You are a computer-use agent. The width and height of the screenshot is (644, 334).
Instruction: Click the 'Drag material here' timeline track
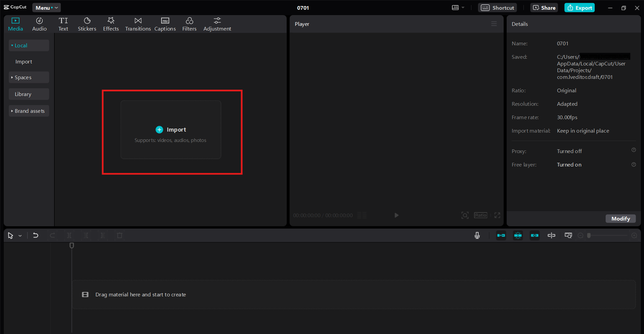pos(354,294)
